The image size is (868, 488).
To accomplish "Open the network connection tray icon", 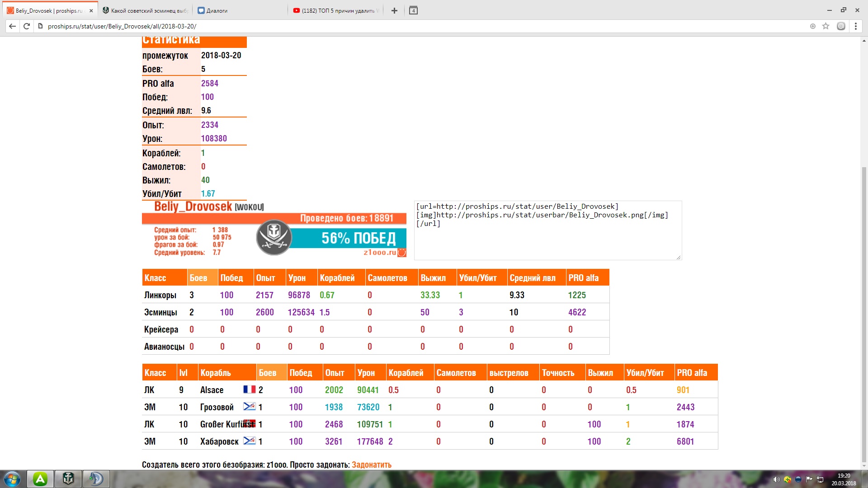I will pos(820,479).
